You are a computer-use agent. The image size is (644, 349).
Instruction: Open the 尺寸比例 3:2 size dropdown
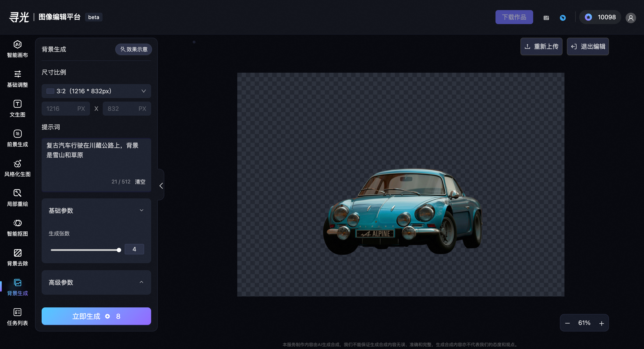coord(96,91)
